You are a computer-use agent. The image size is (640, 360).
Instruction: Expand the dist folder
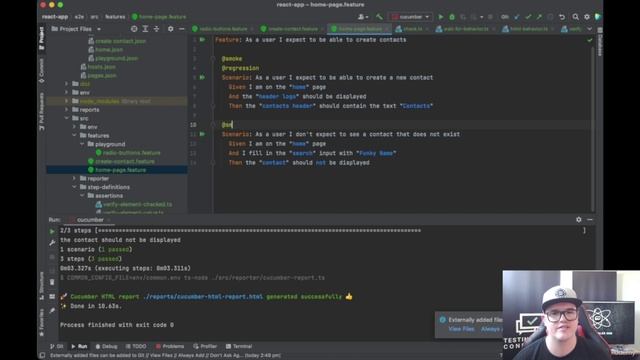pos(67,84)
